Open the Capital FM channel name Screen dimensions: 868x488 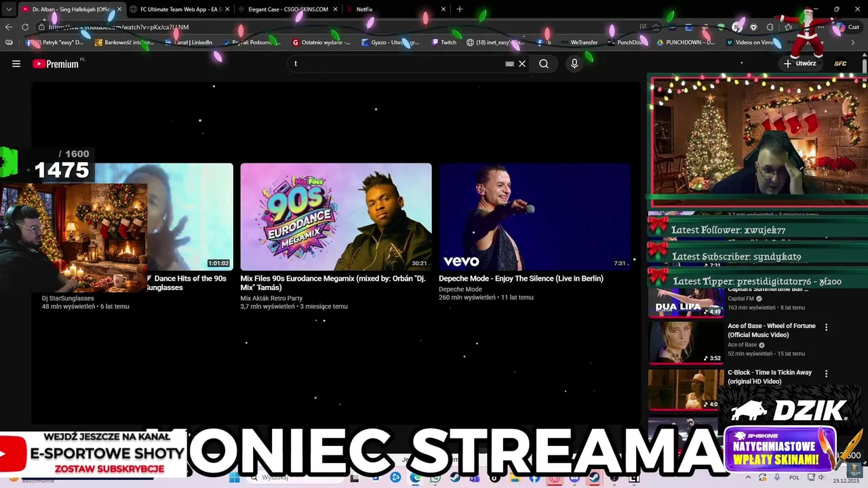pos(741,298)
